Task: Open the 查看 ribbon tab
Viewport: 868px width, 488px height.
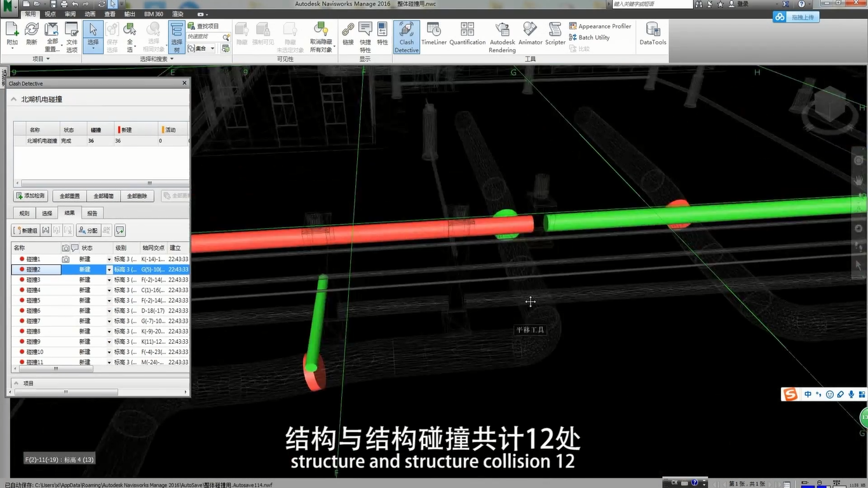Action: [x=110, y=13]
